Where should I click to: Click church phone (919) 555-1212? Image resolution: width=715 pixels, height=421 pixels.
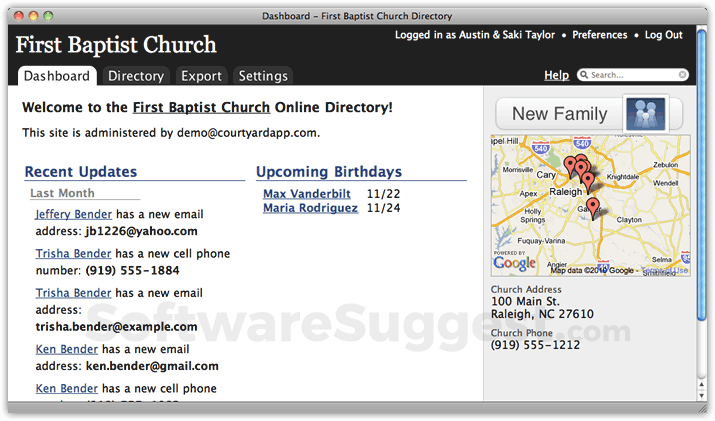coord(535,345)
